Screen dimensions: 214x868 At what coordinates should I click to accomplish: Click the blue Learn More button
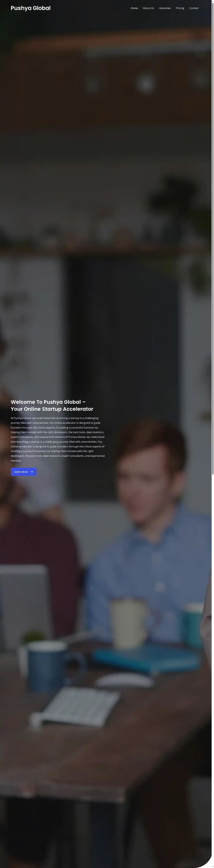click(x=24, y=472)
